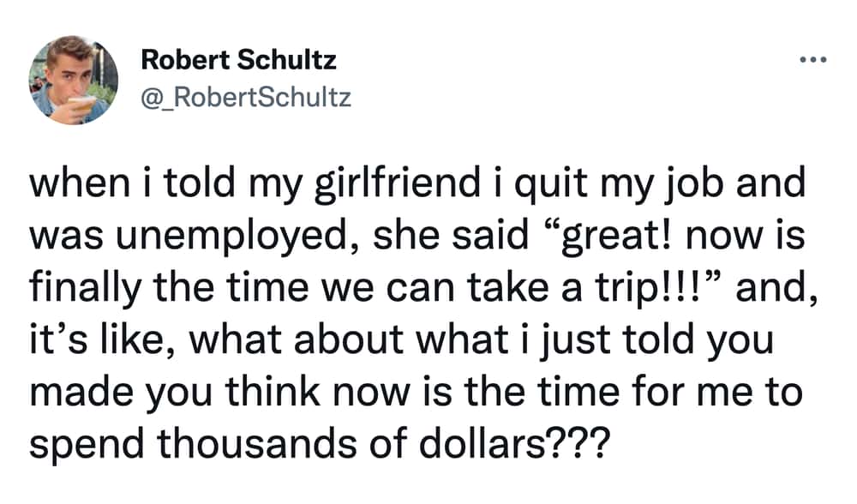Click Robert Schultz's profile picture
Viewport: 857px width, 504px height.
point(73,80)
